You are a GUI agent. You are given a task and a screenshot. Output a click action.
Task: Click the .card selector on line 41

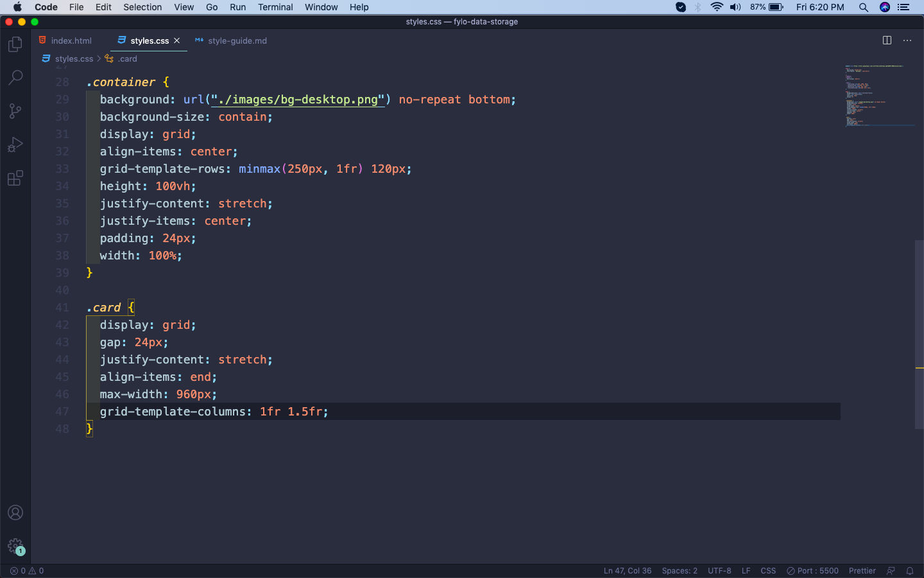(x=103, y=308)
